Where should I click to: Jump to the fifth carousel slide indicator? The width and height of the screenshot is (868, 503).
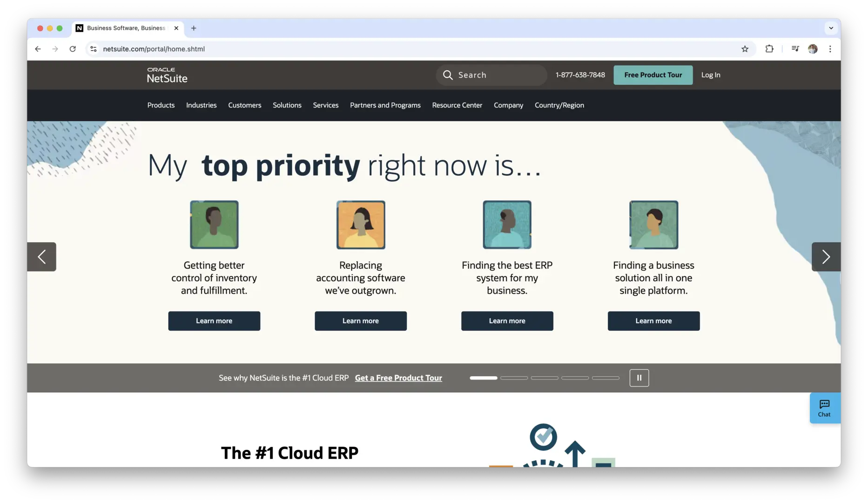[606, 378]
